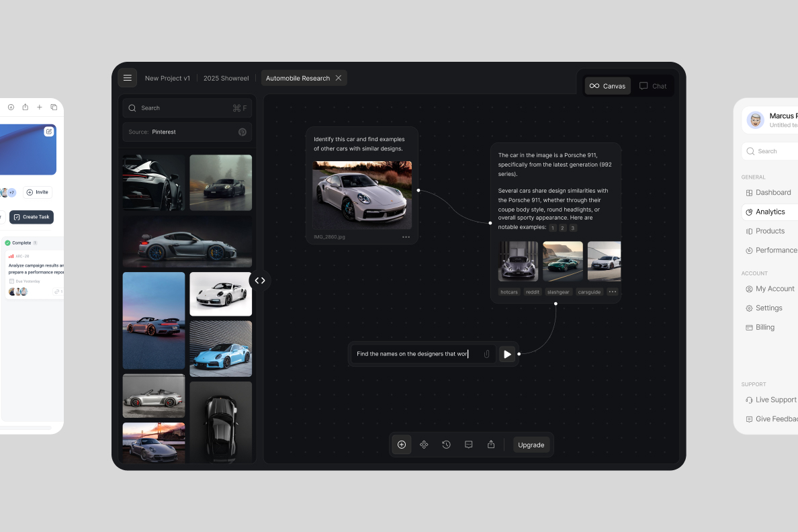Viewport: 798px width, 532px height.
Task: Open the three-dot menu on the IMG_2860.jpg card
Action: click(406, 236)
